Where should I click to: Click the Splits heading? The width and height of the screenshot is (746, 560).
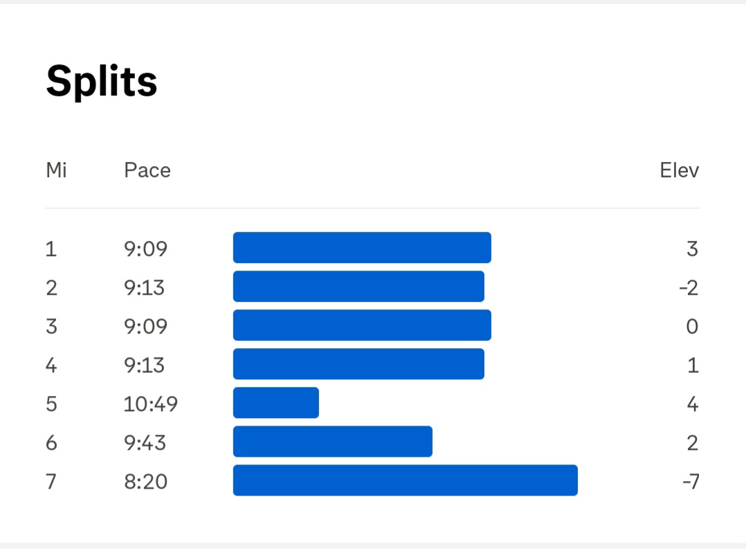[x=102, y=82]
